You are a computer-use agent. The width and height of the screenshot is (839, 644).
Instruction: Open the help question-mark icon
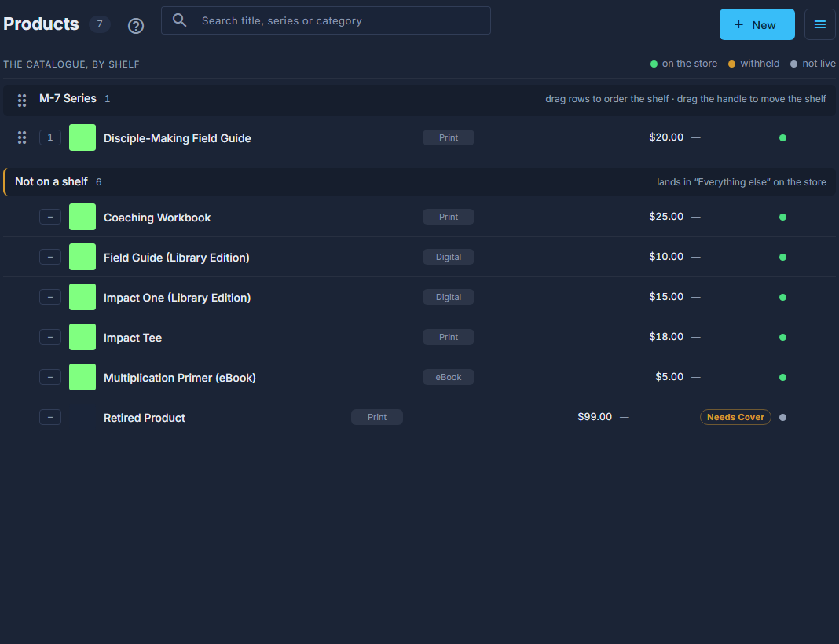[x=136, y=26]
